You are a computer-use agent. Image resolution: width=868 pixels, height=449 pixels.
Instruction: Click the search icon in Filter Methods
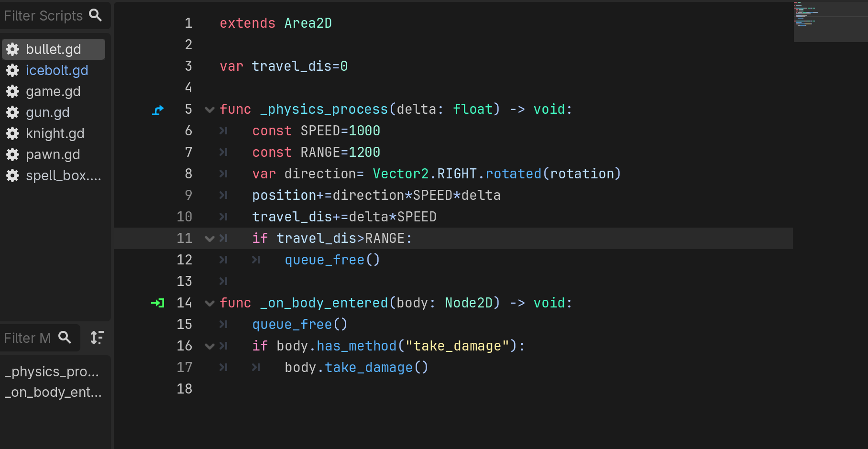pyautogui.click(x=65, y=338)
